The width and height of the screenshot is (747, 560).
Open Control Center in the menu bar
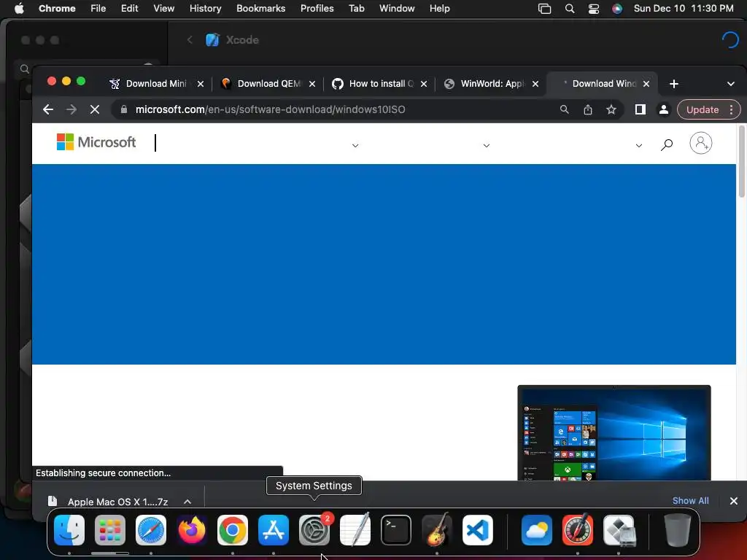pyautogui.click(x=594, y=9)
